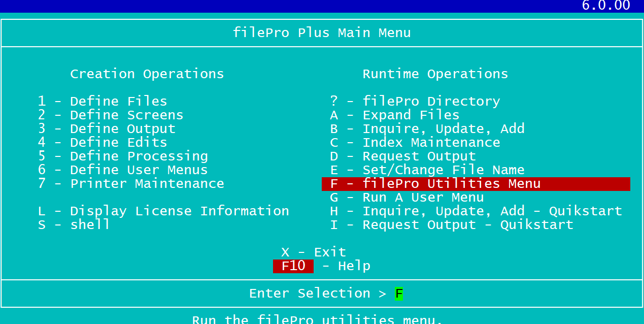Select G - Run A User Menu
Screen dimensions: 644x324
407,197
